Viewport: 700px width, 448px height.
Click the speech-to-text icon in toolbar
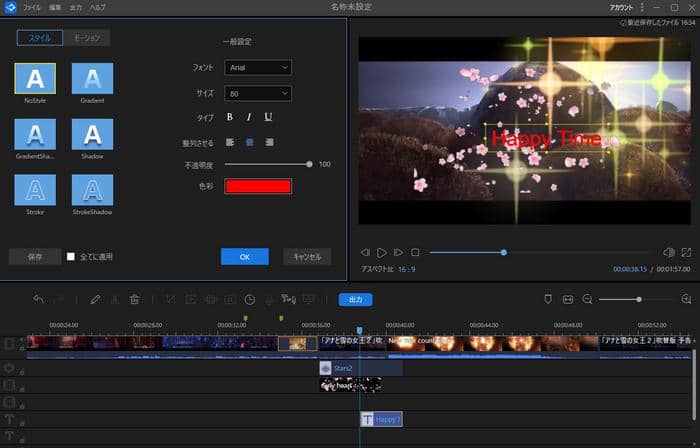[x=288, y=299]
